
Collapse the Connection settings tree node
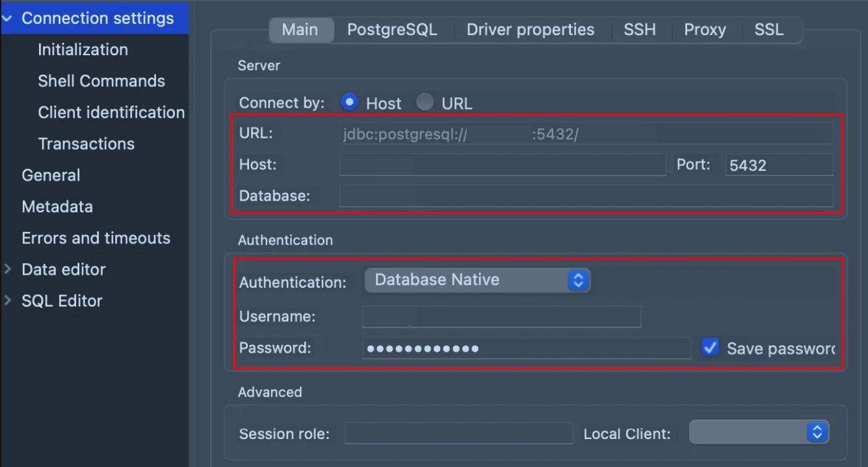click(7, 19)
